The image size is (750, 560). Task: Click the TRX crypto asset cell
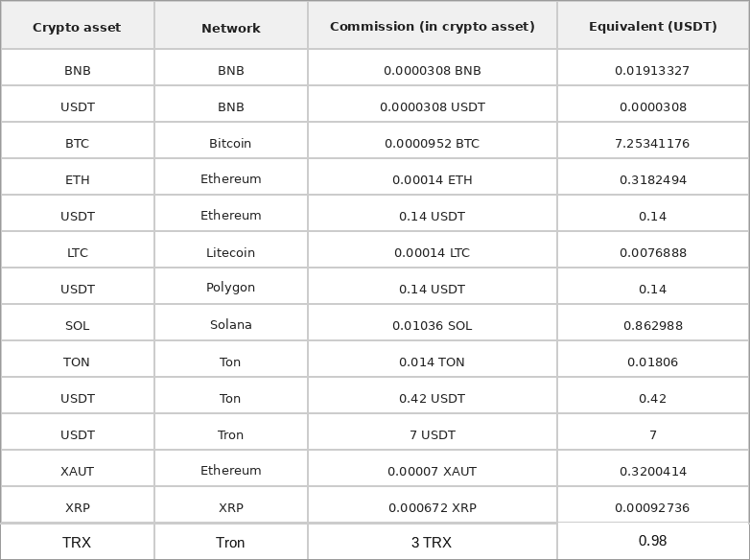point(77,543)
